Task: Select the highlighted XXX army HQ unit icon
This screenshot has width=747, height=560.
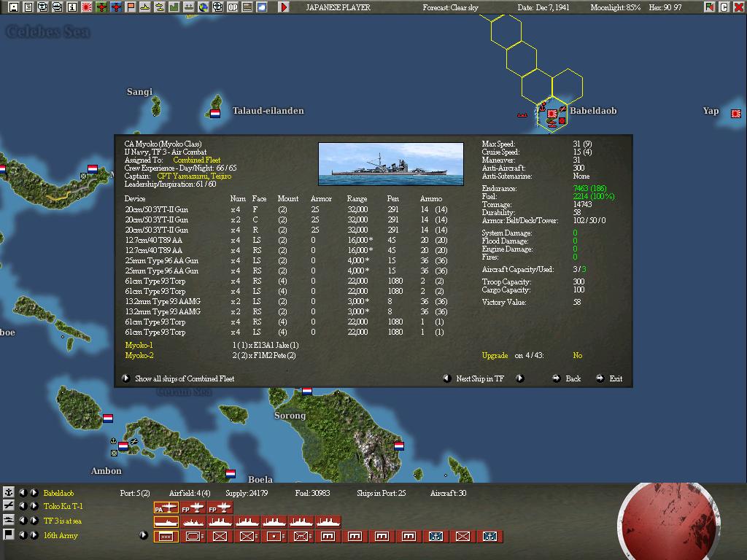Action: pyautogui.click(x=166, y=536)
